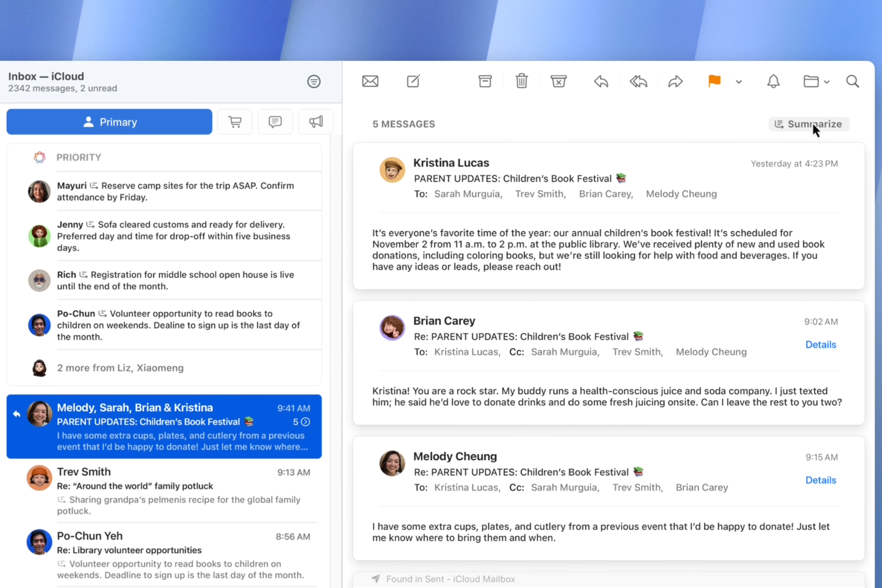Toggle the inbox filter button
This screenshot has height=588, width=882.
click(x=314, y=81)
